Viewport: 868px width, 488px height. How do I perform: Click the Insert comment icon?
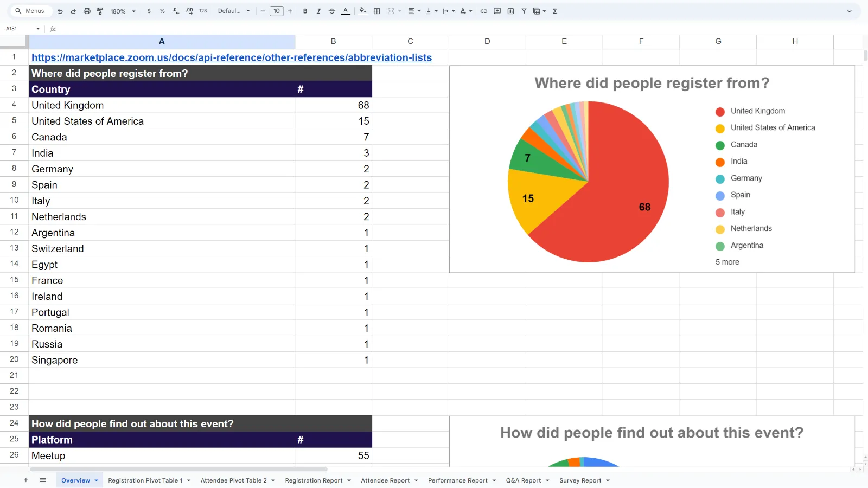(x=497, y=11)
